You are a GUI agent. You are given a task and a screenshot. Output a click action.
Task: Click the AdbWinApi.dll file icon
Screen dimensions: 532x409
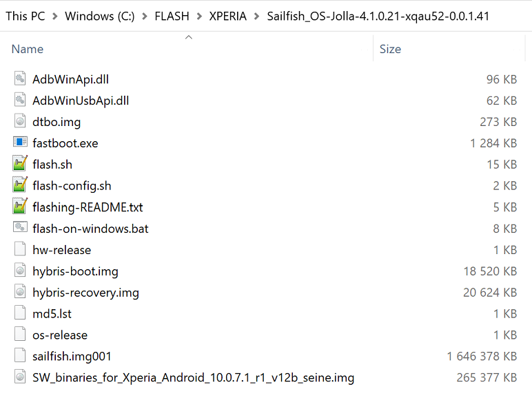click(20, 79)
